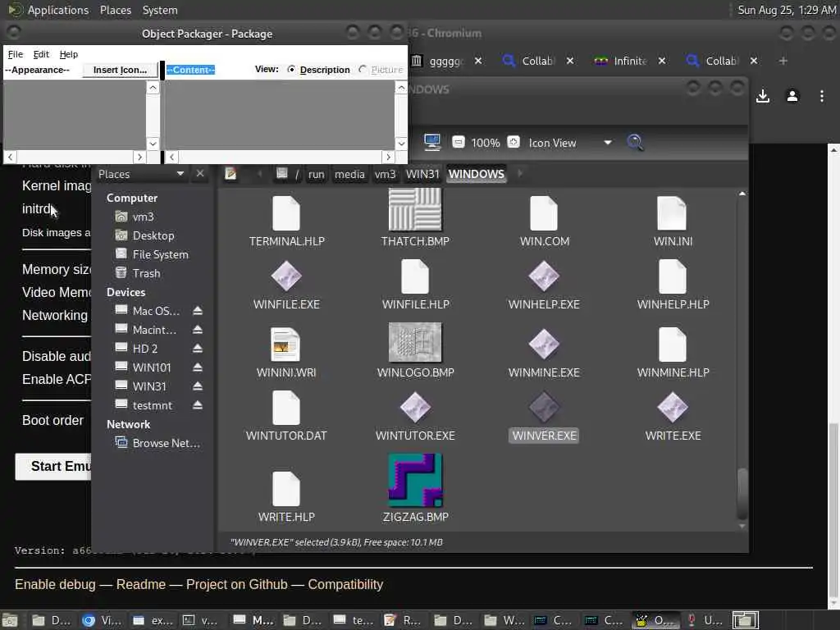
Task: Select the WINHELP.EXE icon
Action: (x=544, y=276)
